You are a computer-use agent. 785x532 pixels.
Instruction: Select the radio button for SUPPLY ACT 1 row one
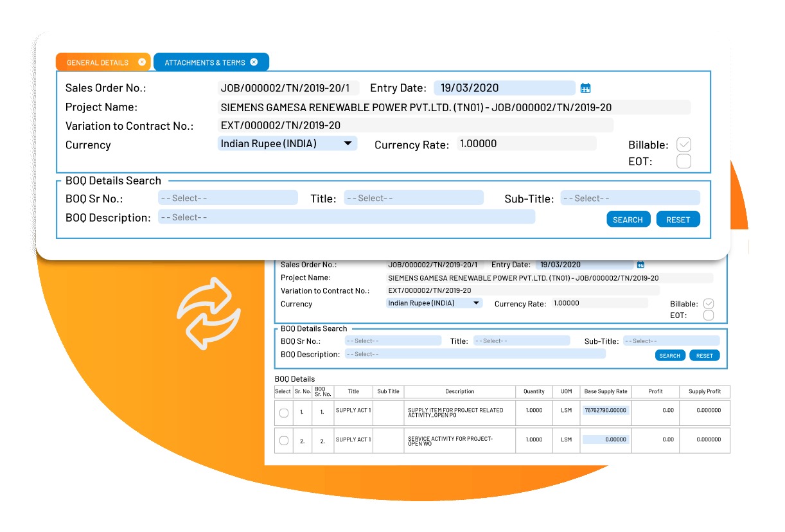[283, 413]
